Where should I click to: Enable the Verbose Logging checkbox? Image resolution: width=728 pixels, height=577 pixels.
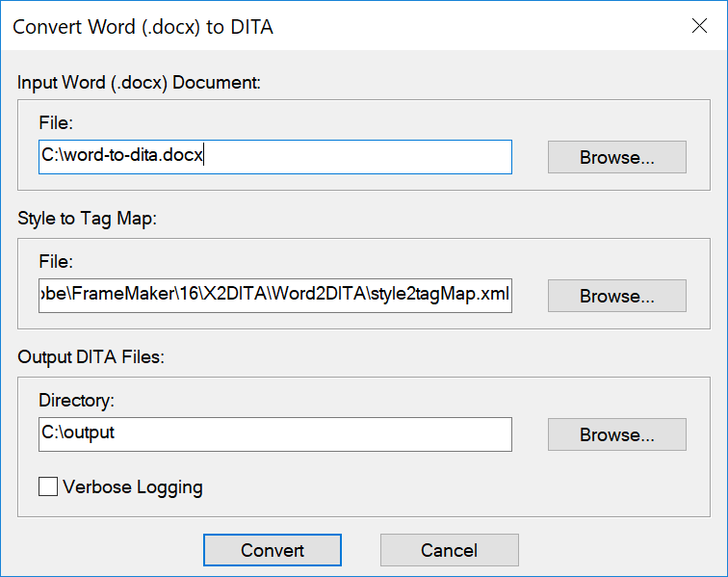(x=48, y=486)
